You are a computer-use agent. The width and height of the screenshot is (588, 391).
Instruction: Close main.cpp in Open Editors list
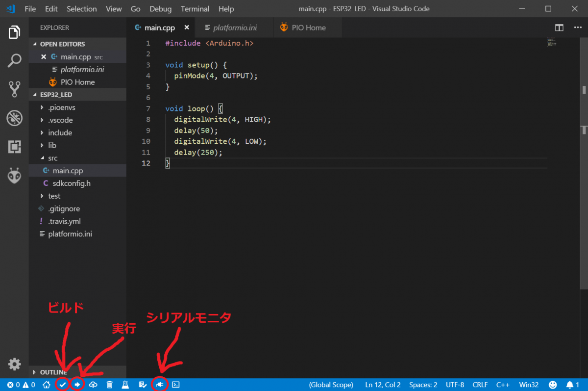pos(44,57)
